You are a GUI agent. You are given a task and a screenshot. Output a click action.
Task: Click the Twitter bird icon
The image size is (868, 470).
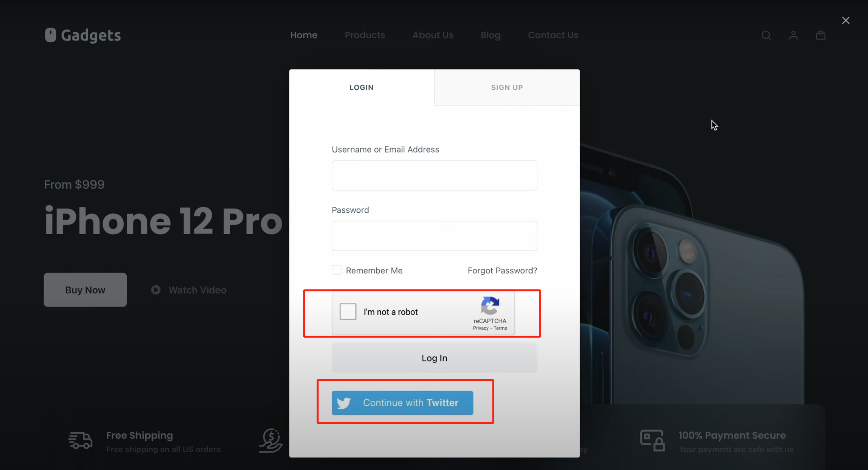click(343, 403)
